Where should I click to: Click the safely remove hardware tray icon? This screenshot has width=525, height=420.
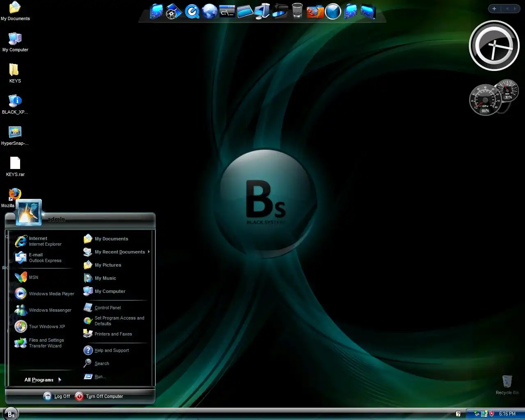(477, 414)
